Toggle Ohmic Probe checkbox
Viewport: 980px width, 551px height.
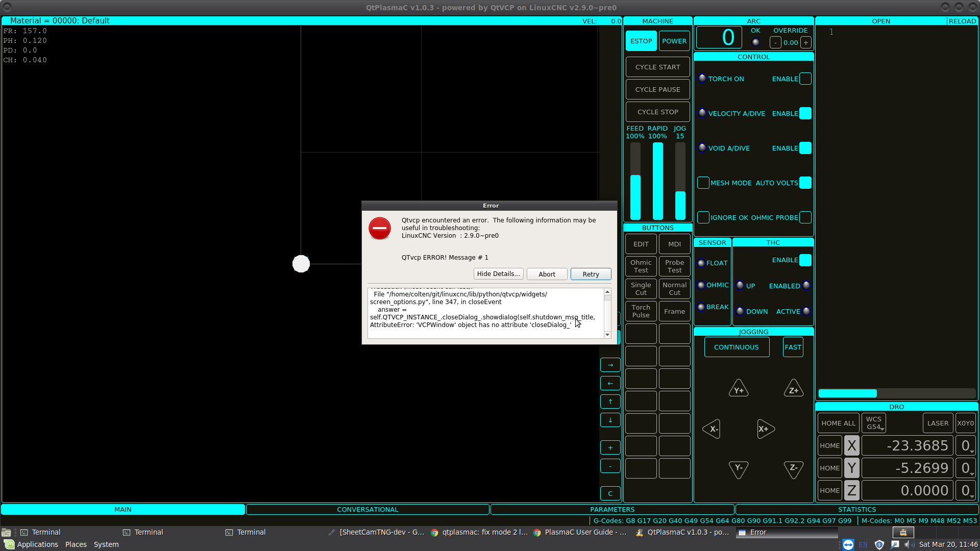point(805,217)
